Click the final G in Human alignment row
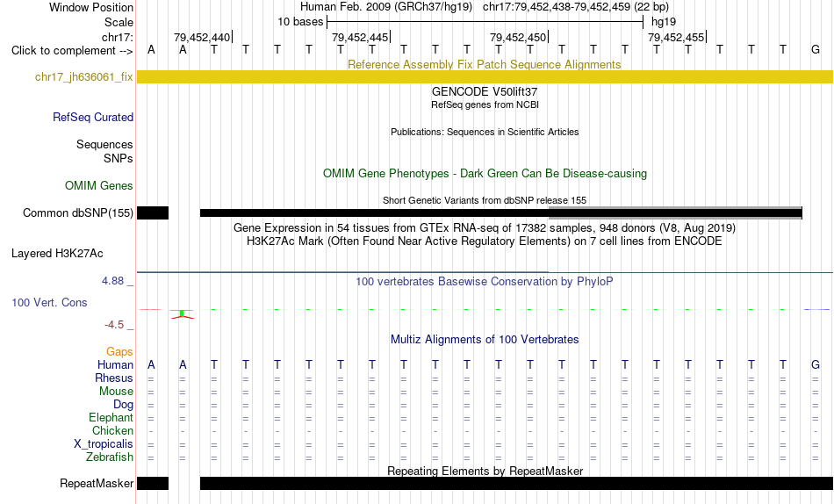This screenshot has height=504, width=834. (815, 364)
